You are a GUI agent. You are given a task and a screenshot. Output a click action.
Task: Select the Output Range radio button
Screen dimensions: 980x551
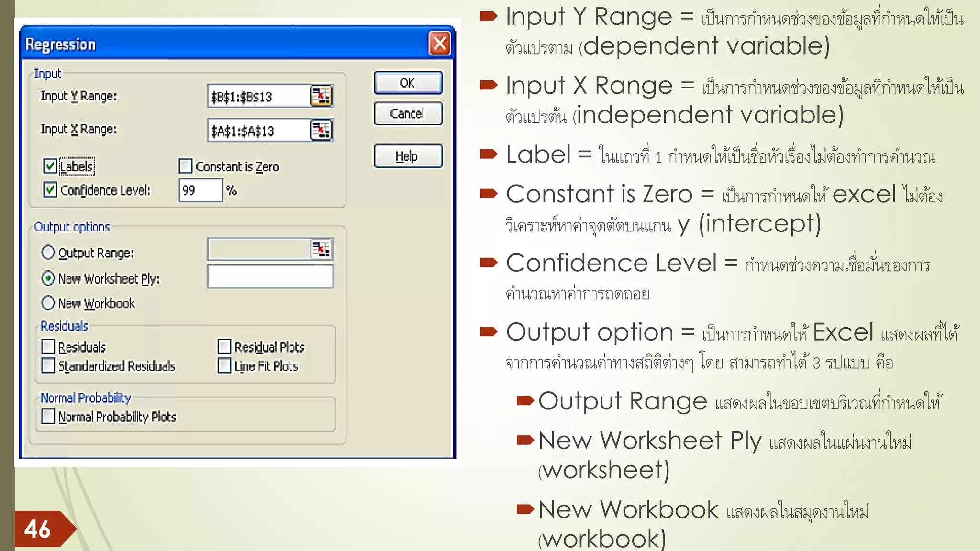coord(48,252)
